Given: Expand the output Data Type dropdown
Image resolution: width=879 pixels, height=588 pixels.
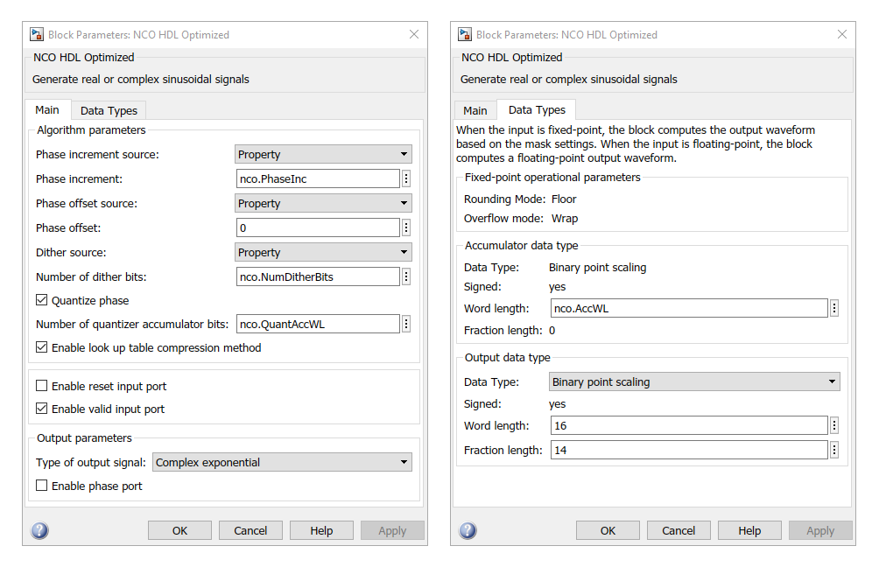Looking at the screenshot, I should (694, 381).
